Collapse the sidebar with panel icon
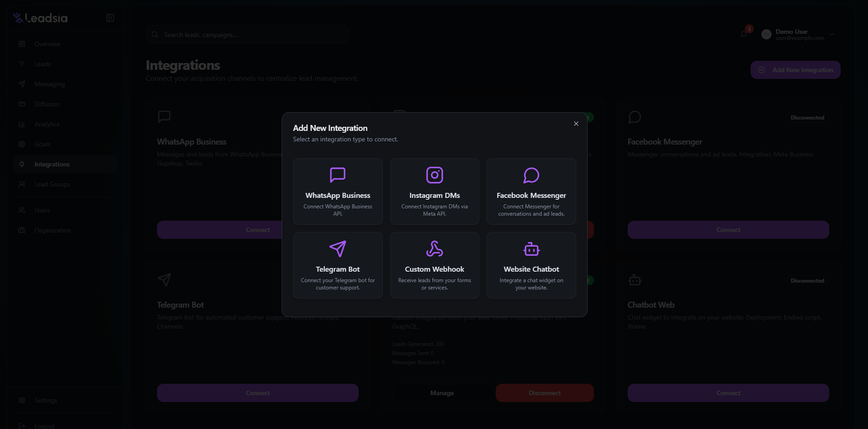The height and width of the screenshot is (429, 868). coord(110,18)
